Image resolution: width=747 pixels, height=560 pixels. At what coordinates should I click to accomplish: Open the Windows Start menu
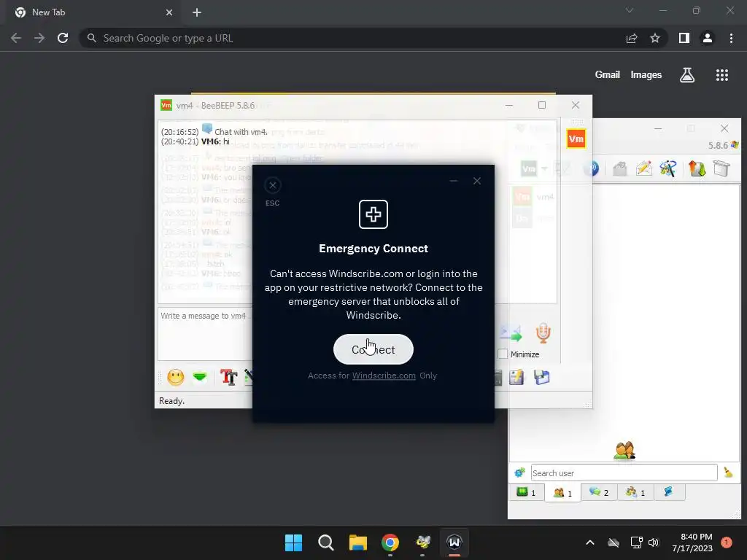click(x=293, y=542)
